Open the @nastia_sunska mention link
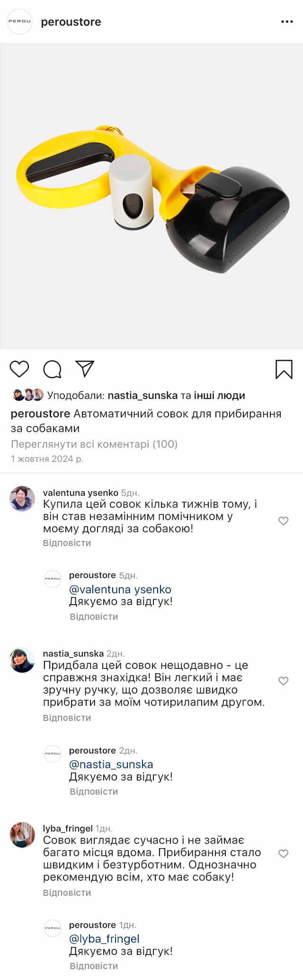This screenshot has width=303, height=980. [111, 764]
